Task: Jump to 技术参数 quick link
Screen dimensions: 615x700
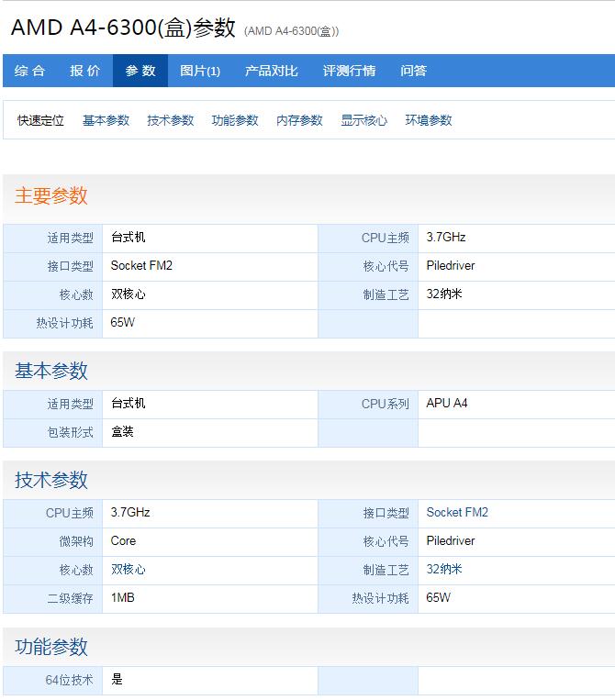Action: (170, 120)
